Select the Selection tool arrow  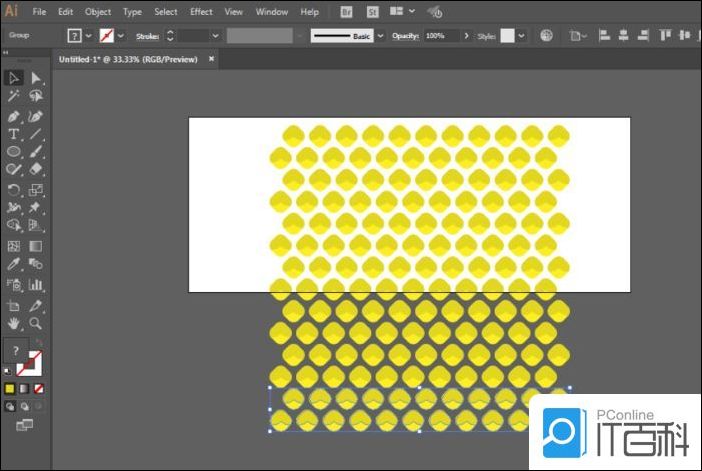point(14,78)
